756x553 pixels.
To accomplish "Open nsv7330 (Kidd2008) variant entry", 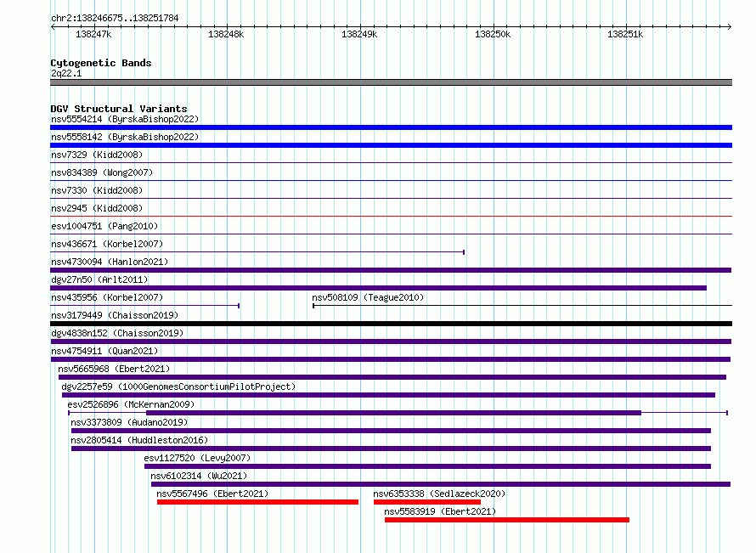I will click(x=97, y=190).
